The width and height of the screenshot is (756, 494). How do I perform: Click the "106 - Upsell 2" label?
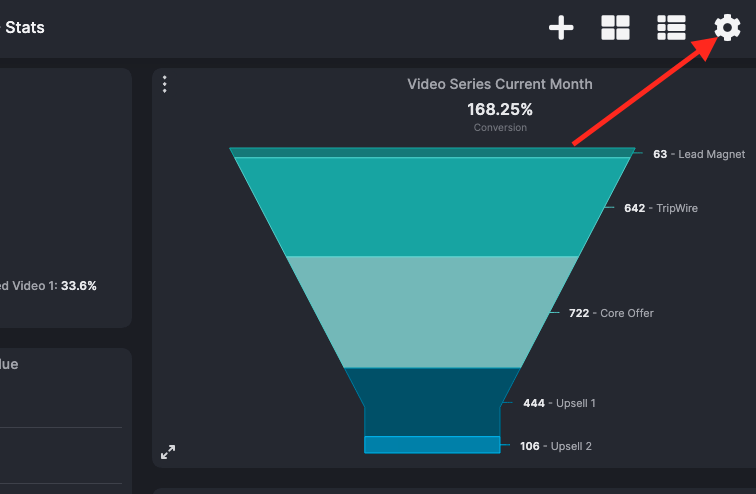(x=556, y=446)
